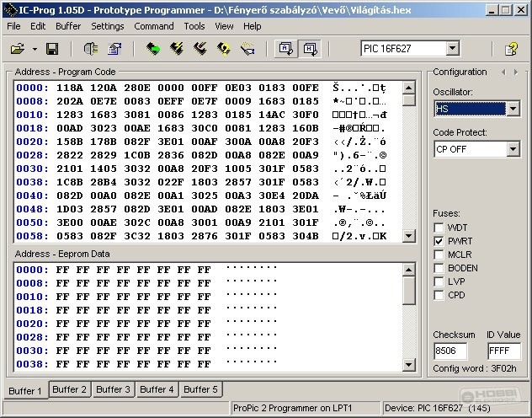Image resolution: width=532 pixels, height=418 pixels.
Task: Click the Blank Check chip icon
Action: pos(247,49)
